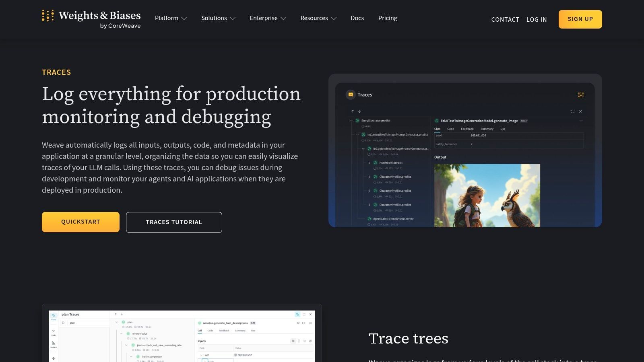Click the green icon beside FalAITextToImageGenerationModel.generate_image
Viewport: 644px width, 362px height.
pyautogui.click(x=437, y=121)
